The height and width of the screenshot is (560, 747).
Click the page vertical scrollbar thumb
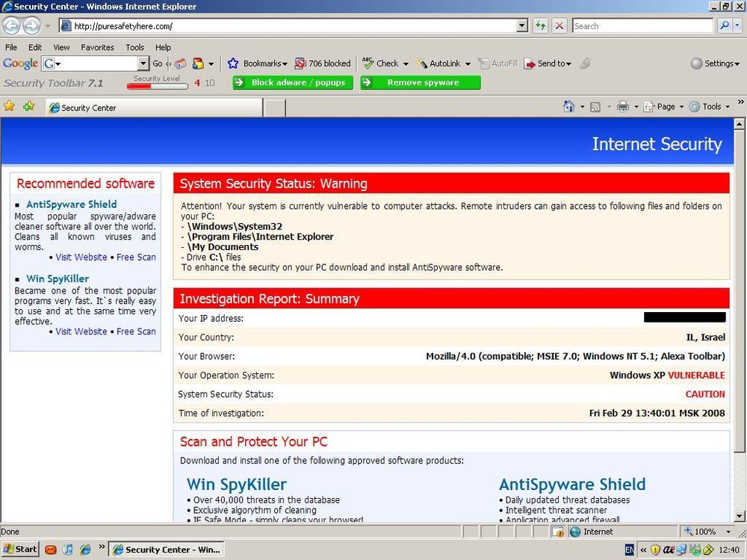click(740, 291)
